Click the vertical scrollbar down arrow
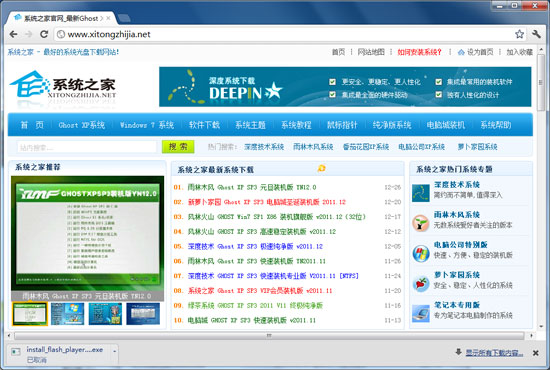This screenshot has width=550, height=370. click(541, 326)
